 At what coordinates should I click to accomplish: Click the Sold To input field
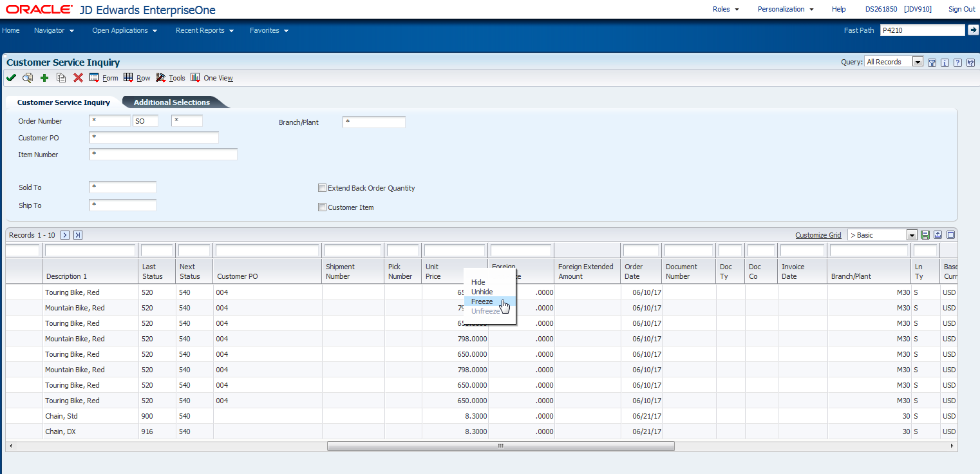click(x=123, y=187)
